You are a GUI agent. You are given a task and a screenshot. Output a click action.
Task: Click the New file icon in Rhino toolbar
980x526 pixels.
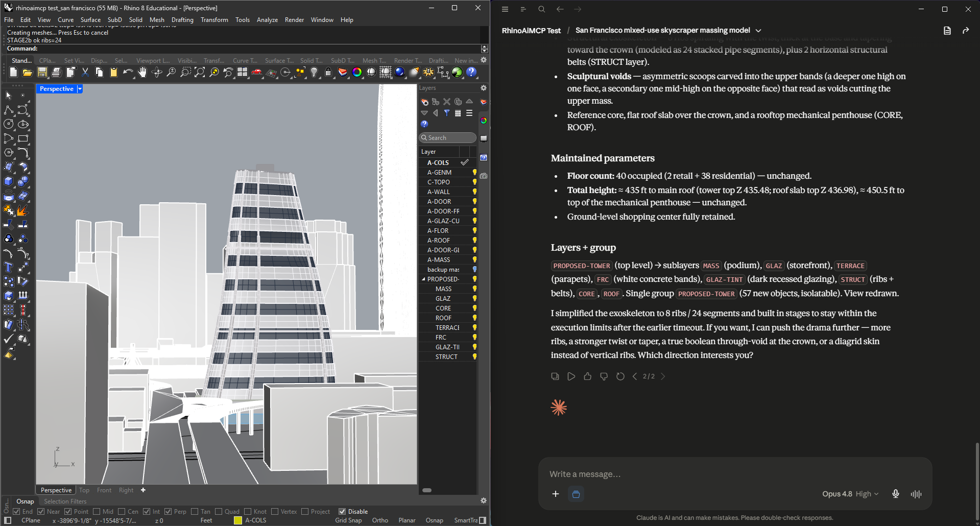click(13, 73)
